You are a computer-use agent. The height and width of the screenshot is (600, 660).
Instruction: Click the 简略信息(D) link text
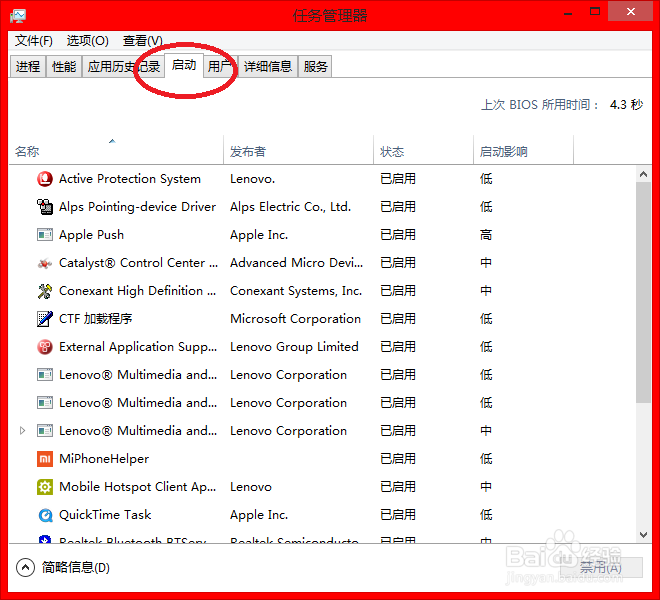tap(76, 568)
